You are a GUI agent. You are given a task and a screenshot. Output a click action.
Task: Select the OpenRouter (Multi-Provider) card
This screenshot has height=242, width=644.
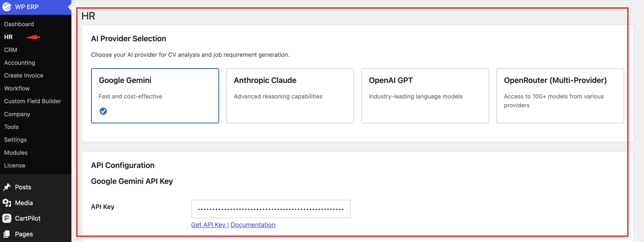click(560, 96)
